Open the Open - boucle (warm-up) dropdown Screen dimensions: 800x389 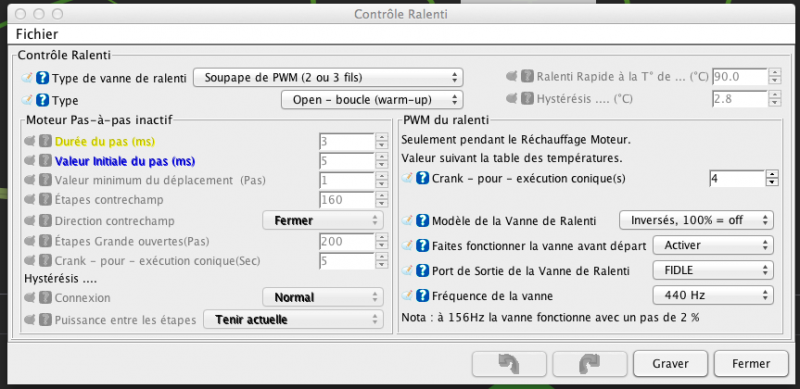coord(372,100)
